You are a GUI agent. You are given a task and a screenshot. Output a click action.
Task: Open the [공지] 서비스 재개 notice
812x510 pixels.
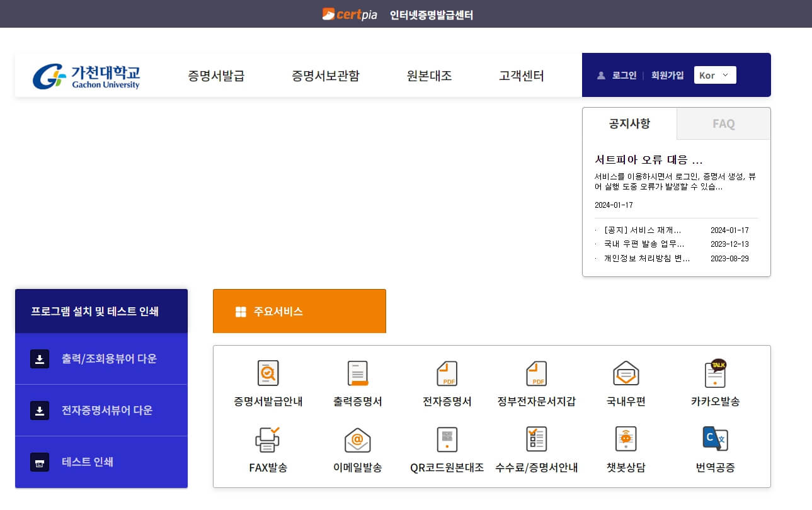643,230
